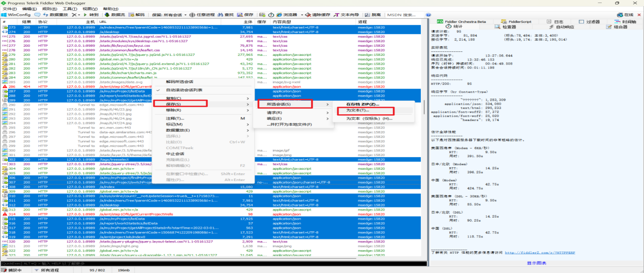Expand the 数据重放(E) context submenu

(203, 130)
